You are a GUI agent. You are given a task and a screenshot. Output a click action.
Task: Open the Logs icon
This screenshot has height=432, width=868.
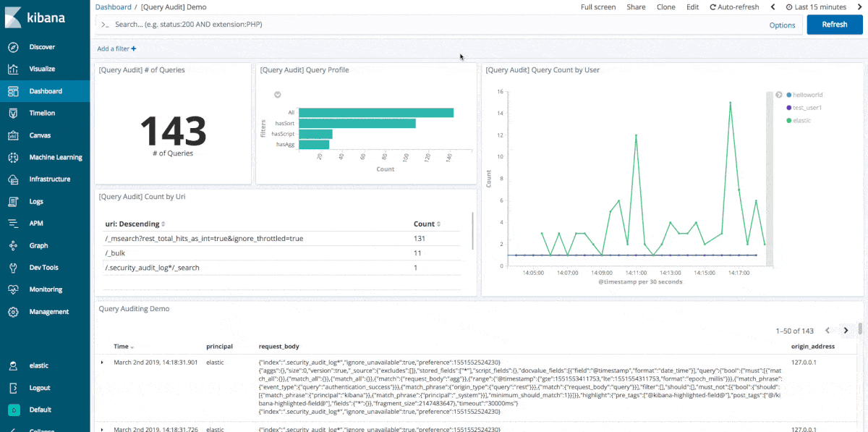(x=13, y=201)
